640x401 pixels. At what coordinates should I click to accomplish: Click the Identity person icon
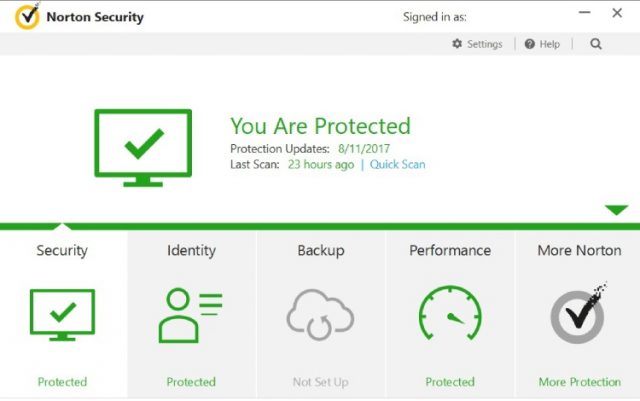click(190, 315)
